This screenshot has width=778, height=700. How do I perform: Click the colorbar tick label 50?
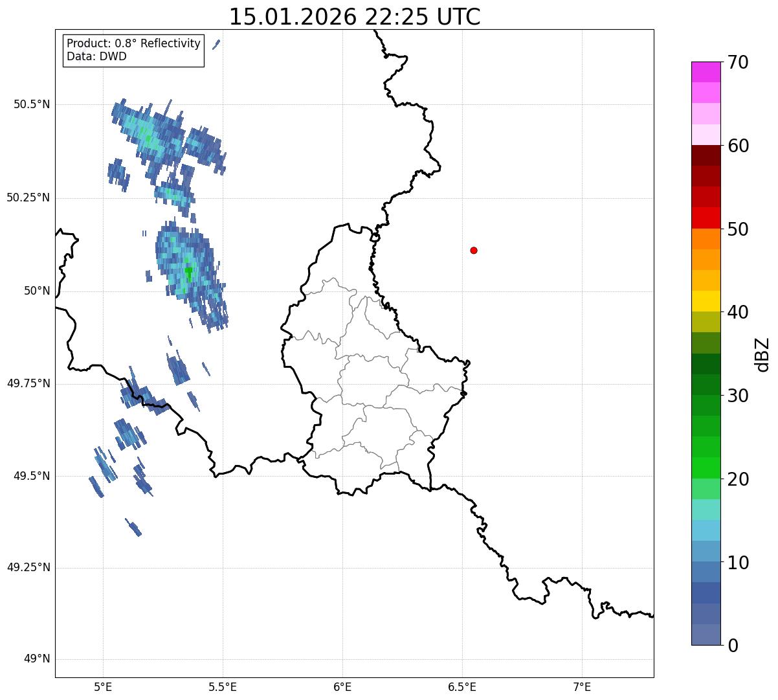[739, 229]
